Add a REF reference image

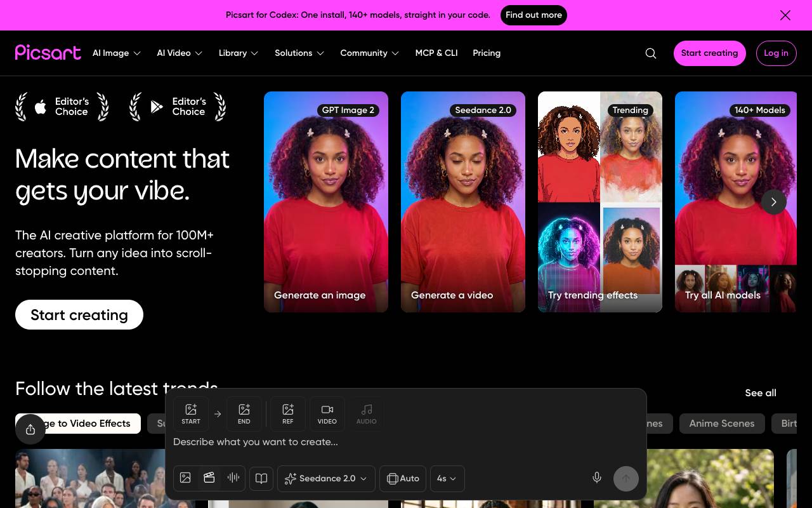pos(288,414)
